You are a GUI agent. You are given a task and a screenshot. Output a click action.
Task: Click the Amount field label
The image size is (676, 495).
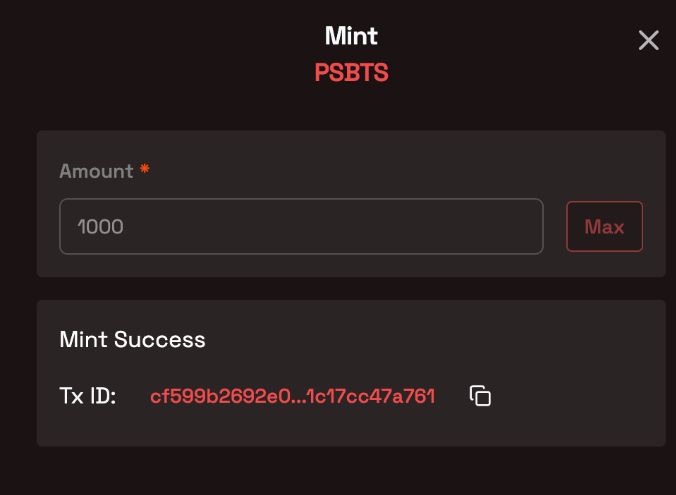pos(96,171)
